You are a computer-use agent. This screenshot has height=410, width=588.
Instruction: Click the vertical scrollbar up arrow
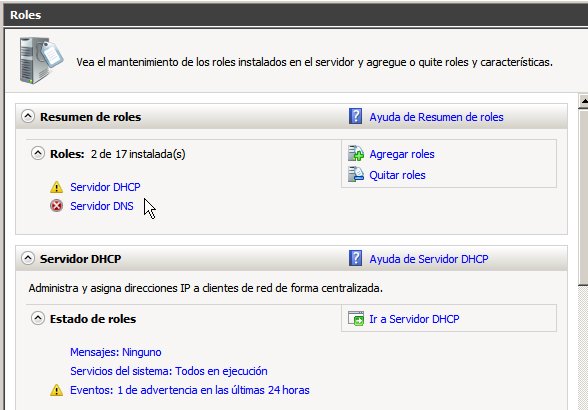pyautogui.click(x=584, y=101)
